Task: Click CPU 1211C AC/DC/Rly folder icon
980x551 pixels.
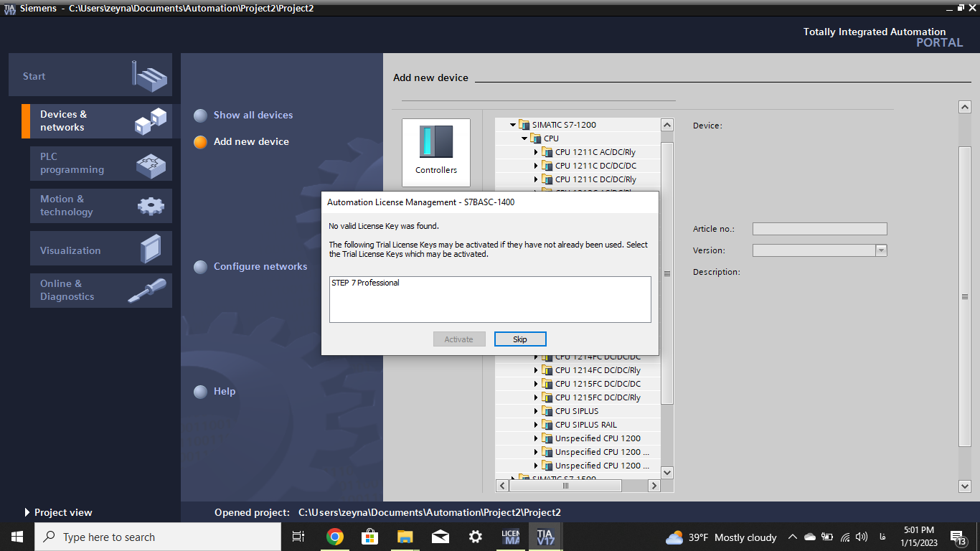Action: click(547, 152)
